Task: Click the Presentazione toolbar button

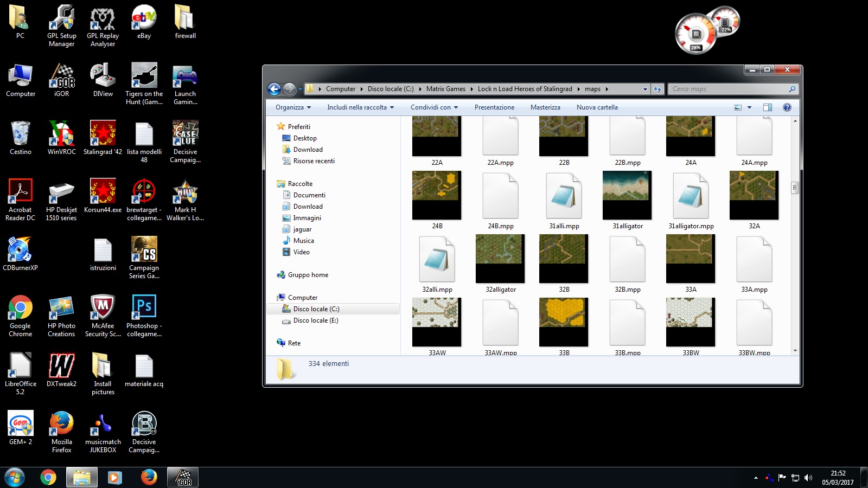Action: click(x=494, y=107)
